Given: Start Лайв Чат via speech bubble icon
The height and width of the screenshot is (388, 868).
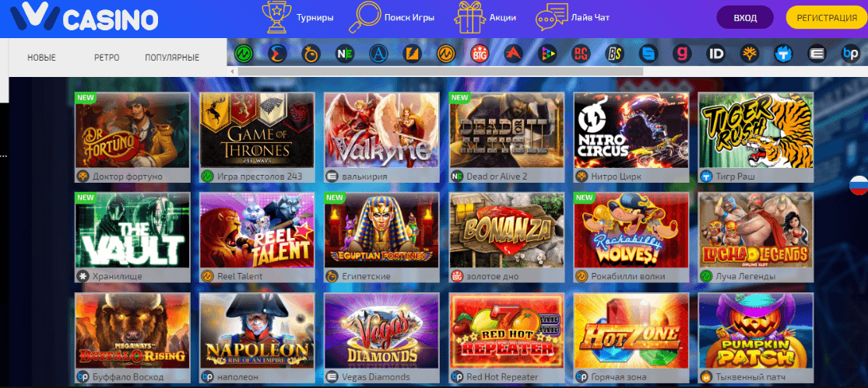Looking at the screenshot, I should click(552, 17).
